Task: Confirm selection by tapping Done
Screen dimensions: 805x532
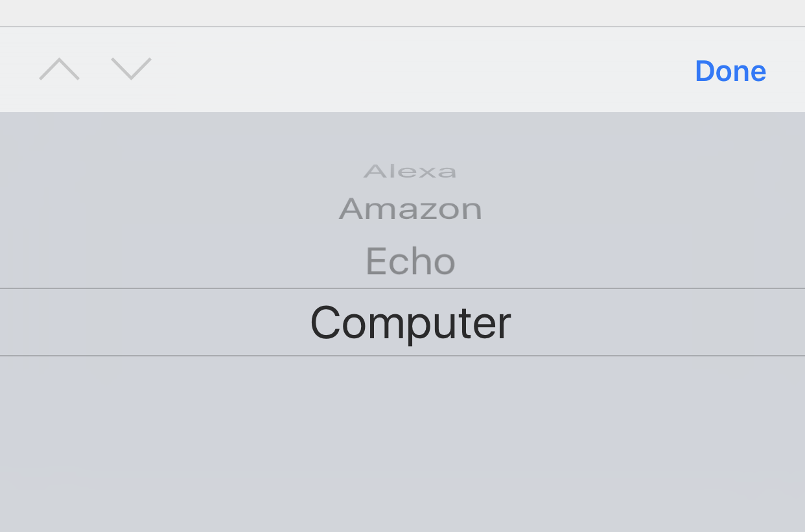Action: [x=730, y=71]
